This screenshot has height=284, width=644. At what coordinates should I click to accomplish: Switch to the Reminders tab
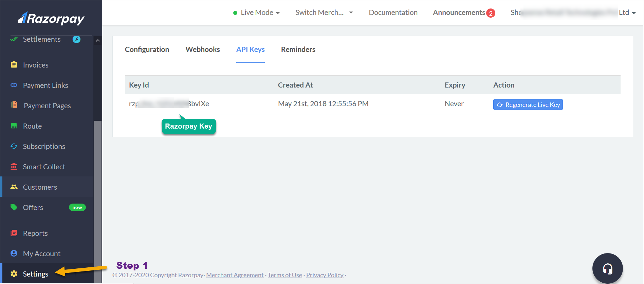click(x=298, y=50)
